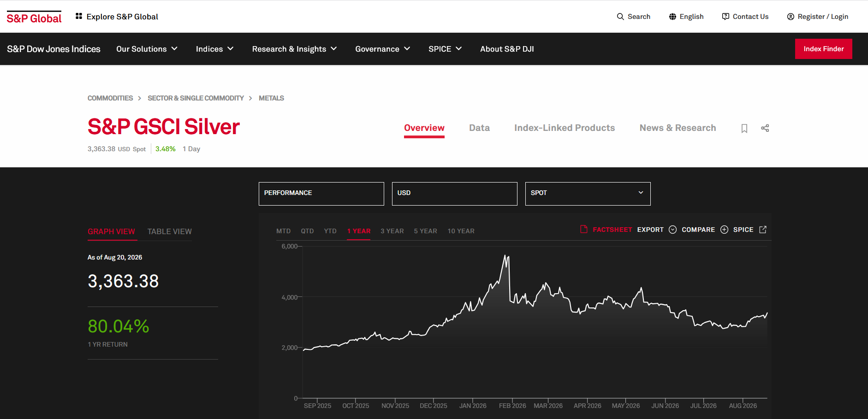868x419 pixels.
Task: Switch to the Overview tab
Action: tap(424, 128)
